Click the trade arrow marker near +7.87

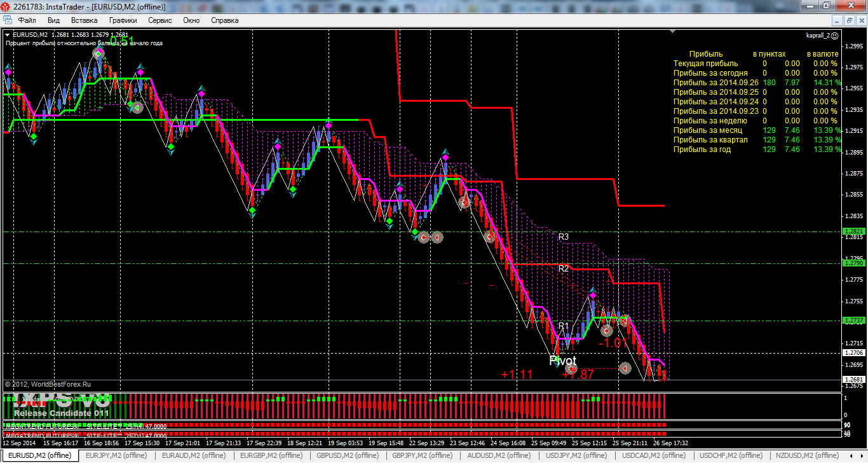pyautogui.click(x=571, y=368)
